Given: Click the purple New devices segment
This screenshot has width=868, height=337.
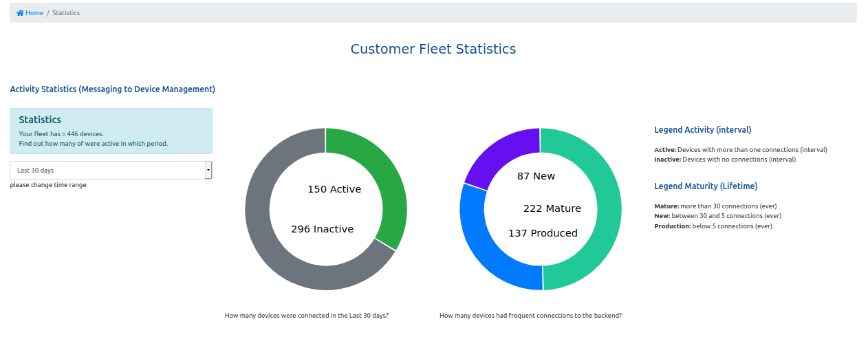Looking at the screenshot, I should click(x=499, y=151).
